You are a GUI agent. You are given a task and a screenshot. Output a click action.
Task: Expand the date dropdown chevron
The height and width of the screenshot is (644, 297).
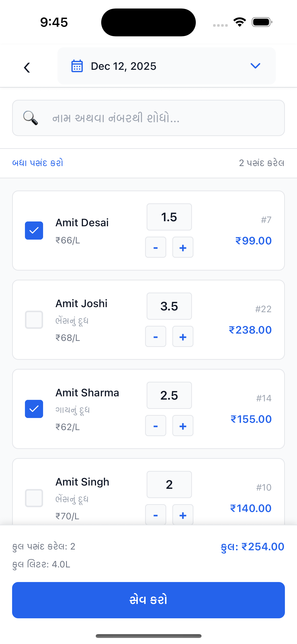pyautogui.click(x=255, y=66)
